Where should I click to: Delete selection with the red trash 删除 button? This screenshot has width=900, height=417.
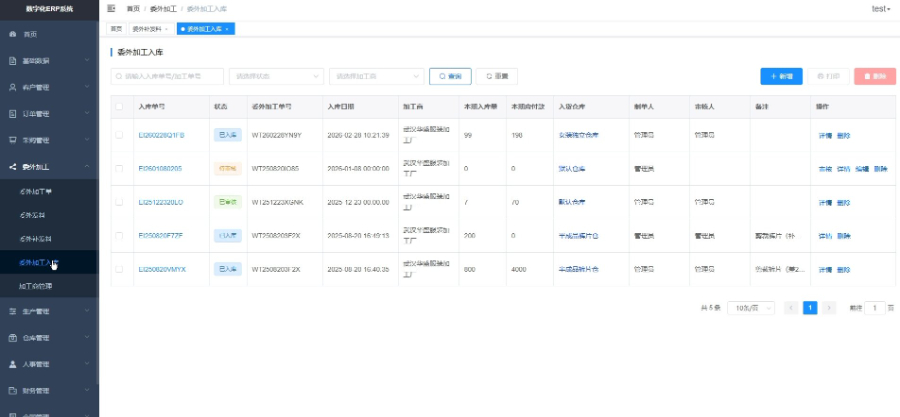[875, 76]
